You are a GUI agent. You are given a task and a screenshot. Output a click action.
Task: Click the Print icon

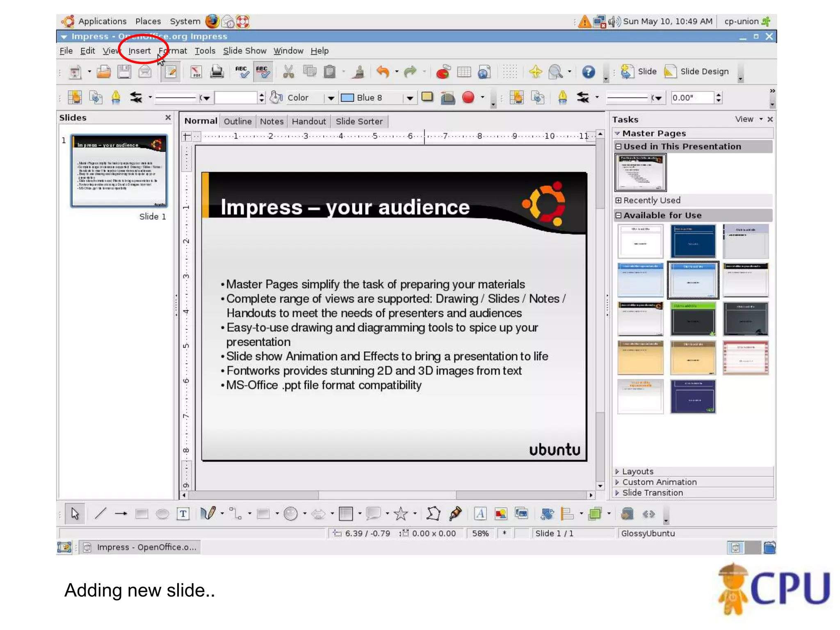[x=217, y=72]
